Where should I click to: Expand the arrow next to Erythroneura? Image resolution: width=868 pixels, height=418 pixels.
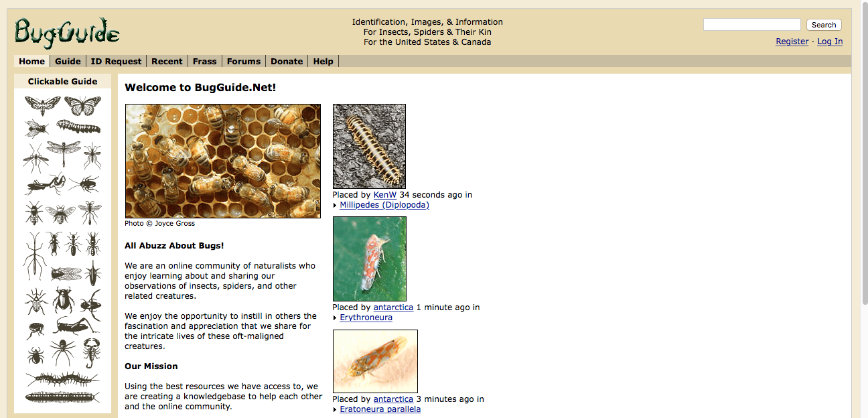[x=335, y=318]
